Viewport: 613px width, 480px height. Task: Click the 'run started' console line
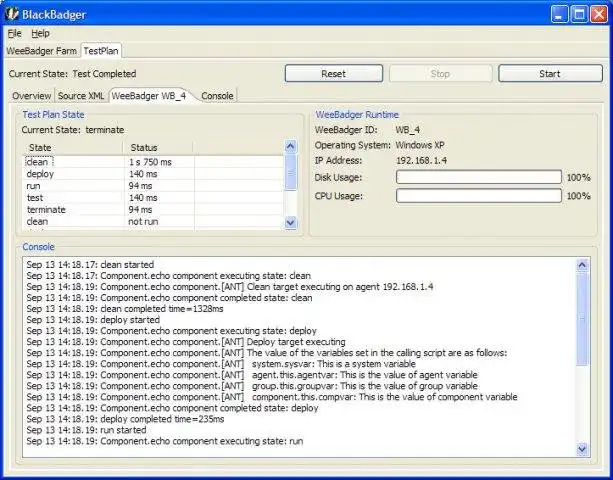click(86, 430)
